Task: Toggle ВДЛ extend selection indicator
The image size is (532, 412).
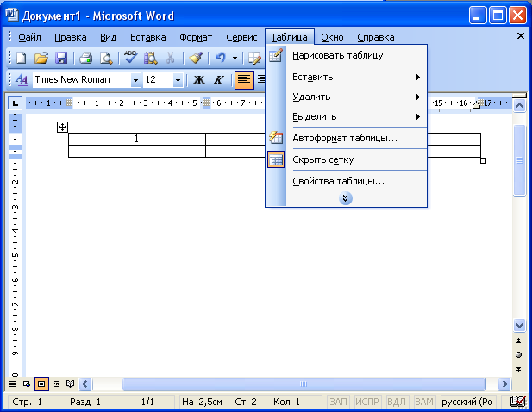Action: [x=397, y=402]
